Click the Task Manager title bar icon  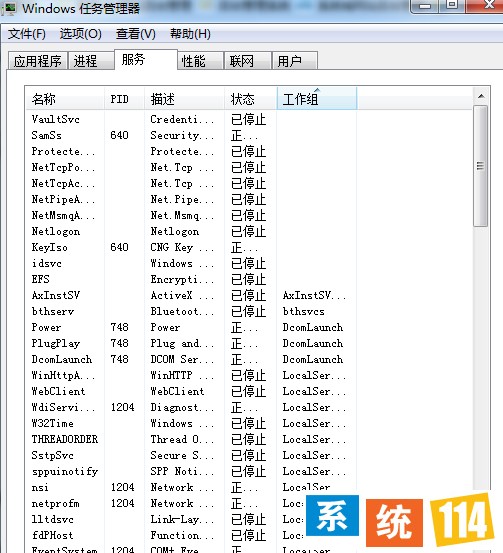(x=8, y=8)
